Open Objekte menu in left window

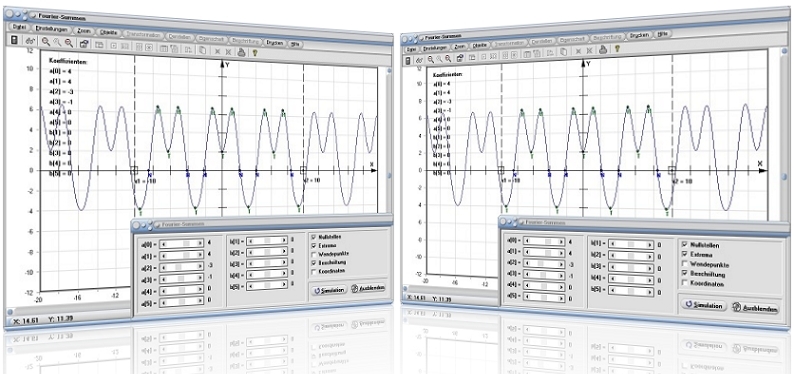tap(109, 33)
